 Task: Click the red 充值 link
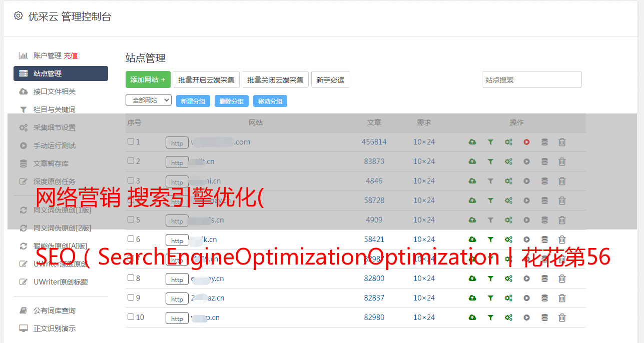(71, 55)
